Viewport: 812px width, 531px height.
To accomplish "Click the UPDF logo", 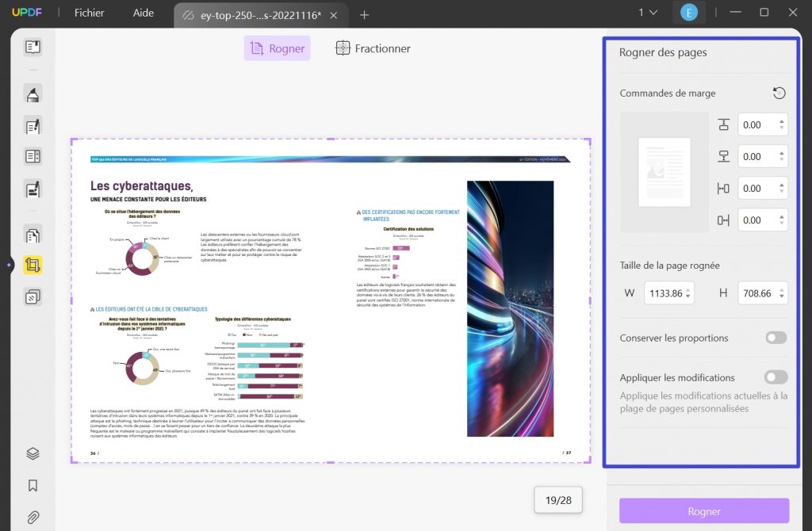I will (27, 13).
